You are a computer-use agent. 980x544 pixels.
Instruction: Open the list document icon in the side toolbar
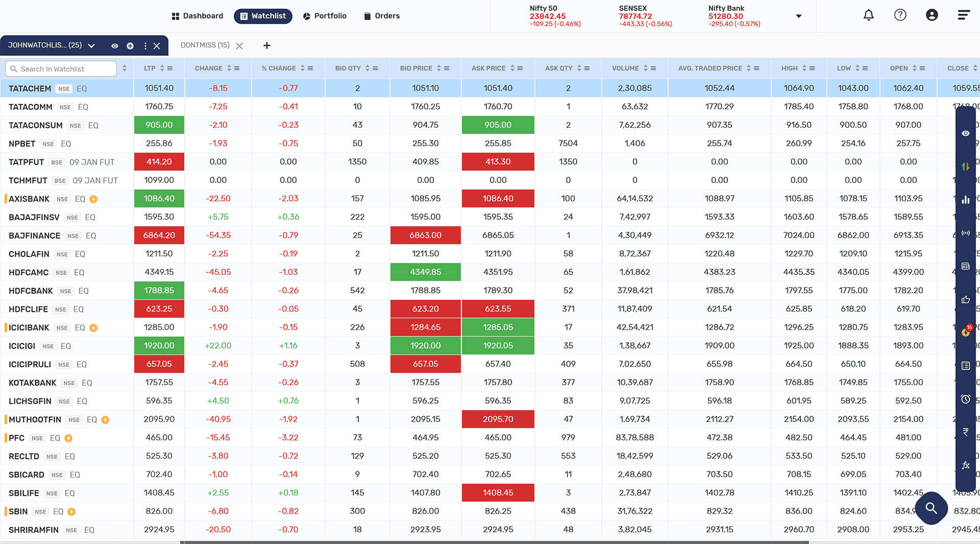965,366
